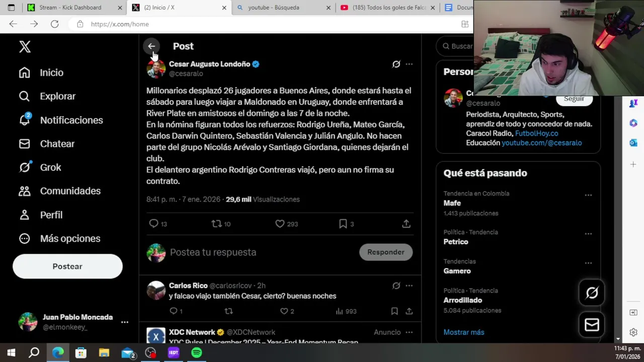
Task: Open the three-dot menu on Carlos Rico's reply
Action: tap(409, 286)
